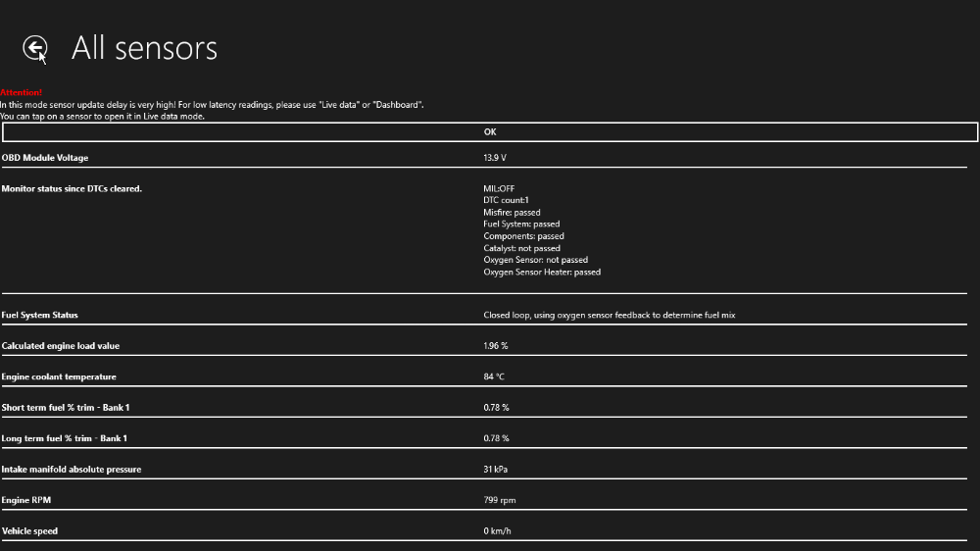Tap the Engine RPM sensor row

click(25, 500)
